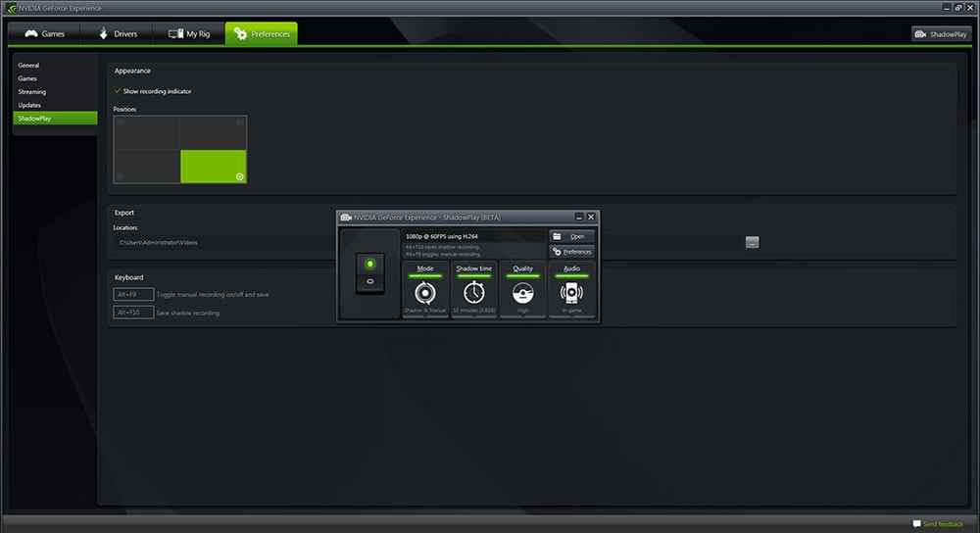Image resolution: width=980 pixels, height=533 pixels.
Task: Open ShadowPlay from top-right camera button
Action: point(941,34)
